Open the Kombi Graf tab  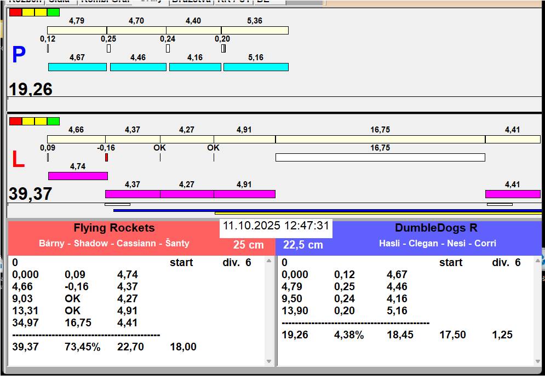[105, 2]
